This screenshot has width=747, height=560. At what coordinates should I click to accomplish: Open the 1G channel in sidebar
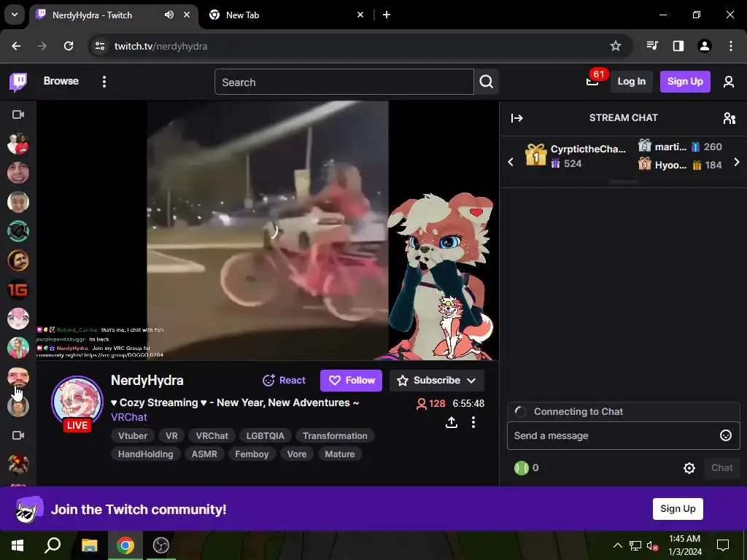point(18,289)
